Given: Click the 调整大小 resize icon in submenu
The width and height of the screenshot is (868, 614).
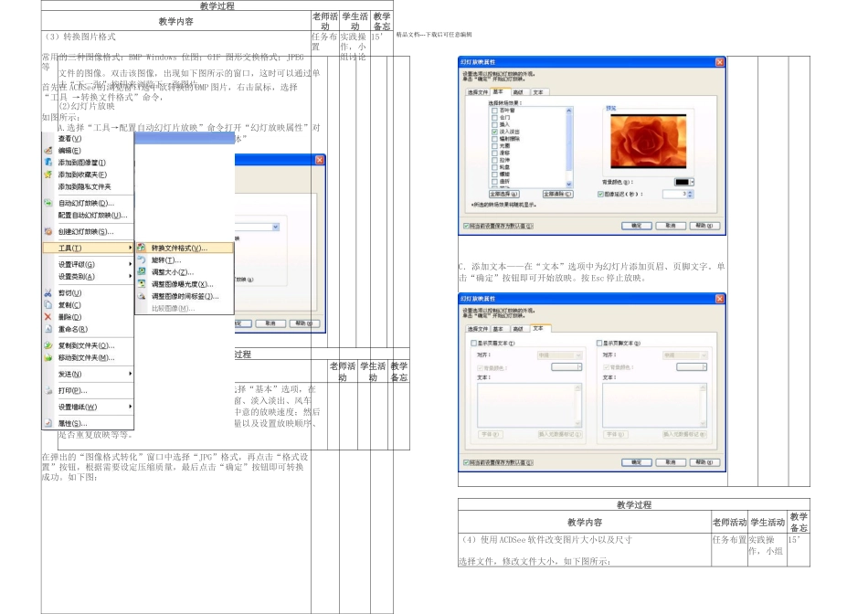Looking at the screenshot, I should [142, 272].
